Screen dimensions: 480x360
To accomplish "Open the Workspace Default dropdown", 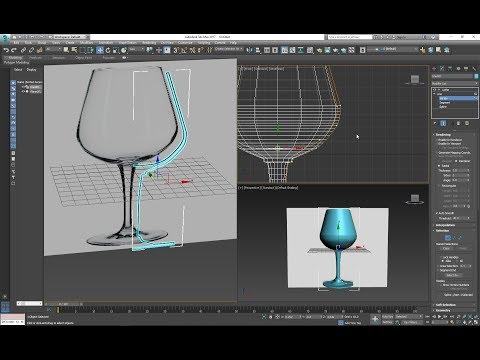I will (x=71, y=37).
